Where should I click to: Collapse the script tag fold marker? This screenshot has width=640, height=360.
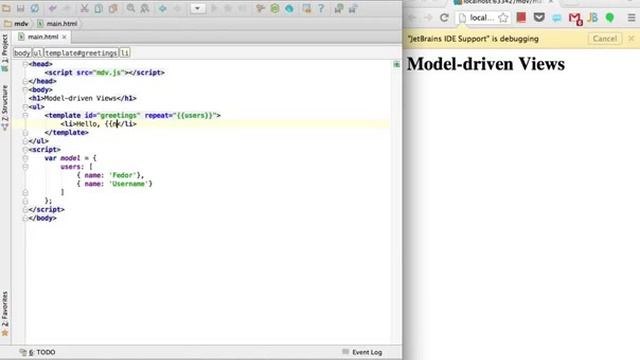pos(25,150)
